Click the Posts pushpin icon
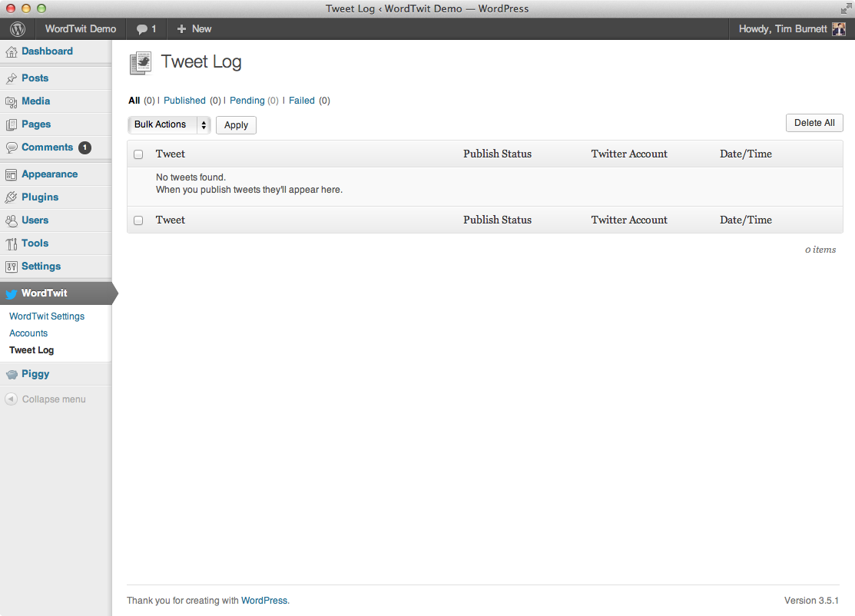 (x=12, y=78)
